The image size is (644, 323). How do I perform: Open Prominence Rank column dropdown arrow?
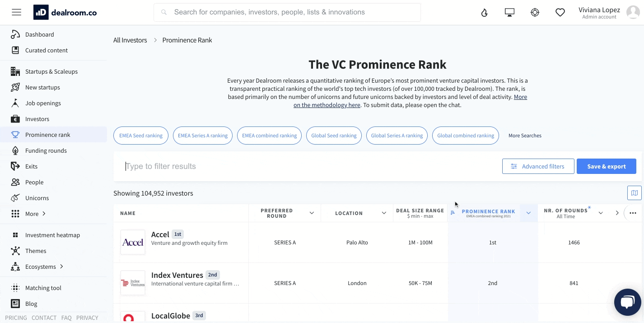528,213
